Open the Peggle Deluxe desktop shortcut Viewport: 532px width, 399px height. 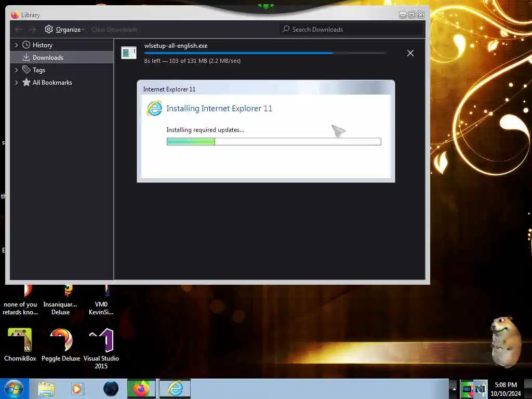(x=61, y=344)
